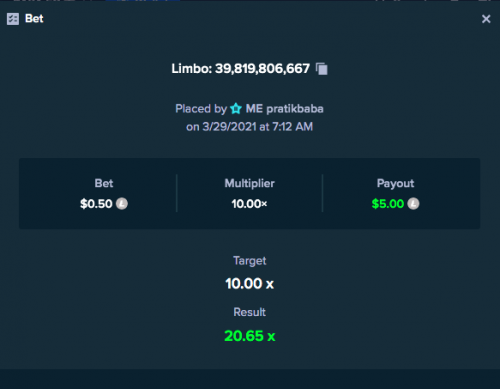Image resolution: width=500 pixels, height=389 pixels.
Task: Click the green 20.65 x result
Action: (x=250, y=336)
